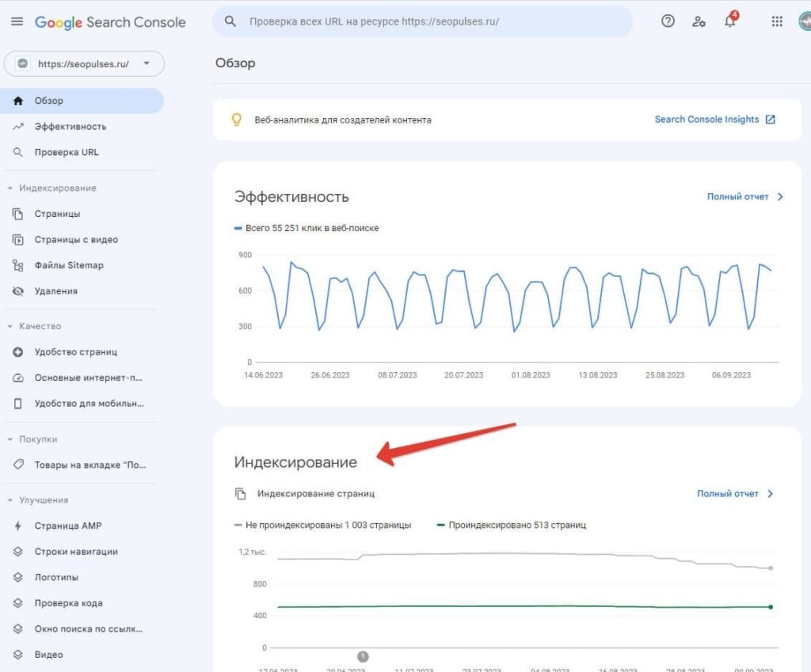
Task: Click the lightbulb icon in the Insights banner
Action: (x=236, y=120)
